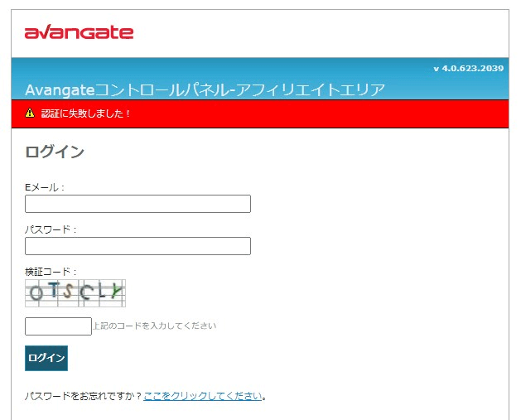The height and width of the screenshot is (420, 521).
Task: Click the 検証コード label
Action: pos(51,272)
